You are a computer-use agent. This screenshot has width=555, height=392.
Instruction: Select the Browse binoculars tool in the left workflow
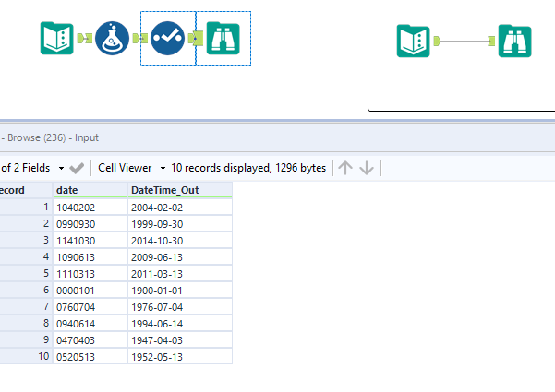pyautogui.click(x=223, y=38)
